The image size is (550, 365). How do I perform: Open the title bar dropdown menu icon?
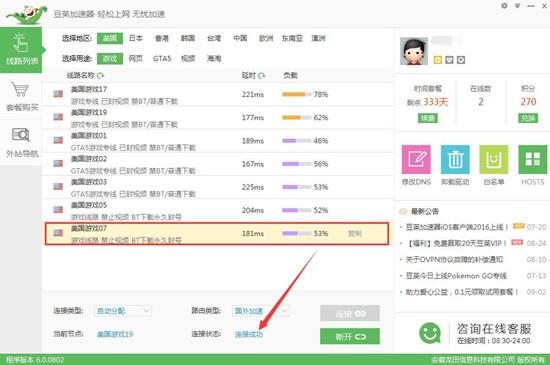517,6
